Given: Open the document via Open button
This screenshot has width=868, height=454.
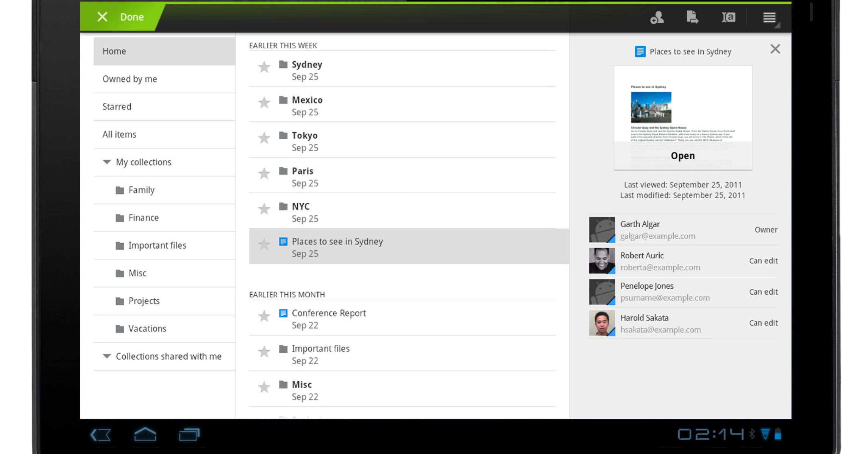Looking at the screenshot, I should [682, 156].
